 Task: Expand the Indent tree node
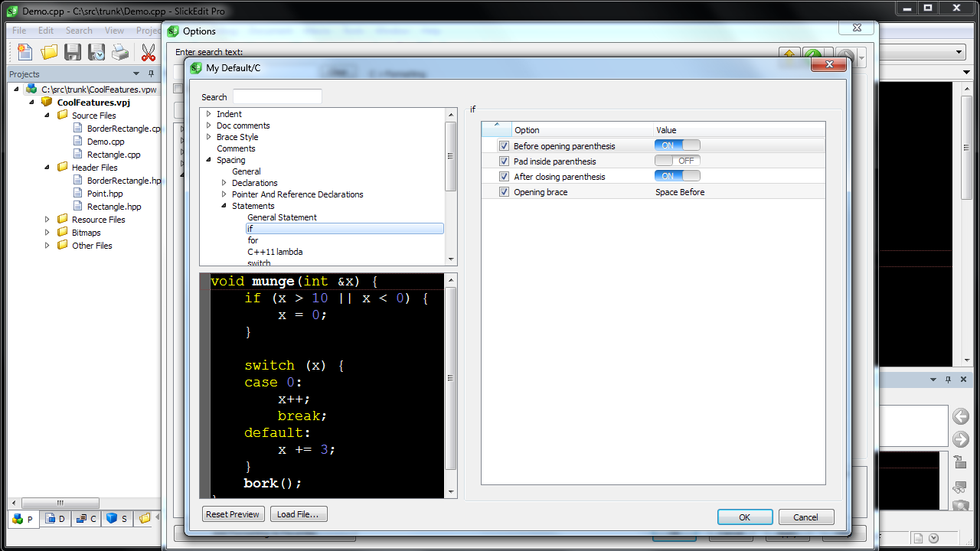(208, 114)
